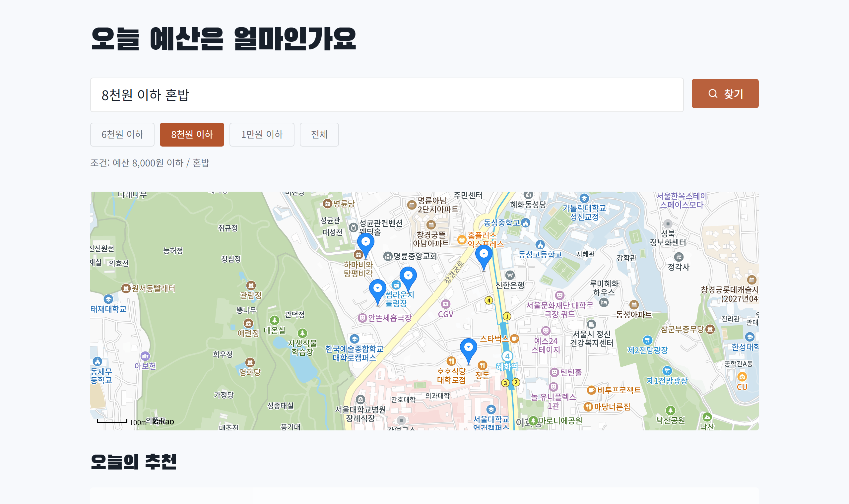Select the 6천원 이하 filter
Image resolution: width=849 pixels, height=504 pixels.
pyautogui.click(x=122, y=135)
